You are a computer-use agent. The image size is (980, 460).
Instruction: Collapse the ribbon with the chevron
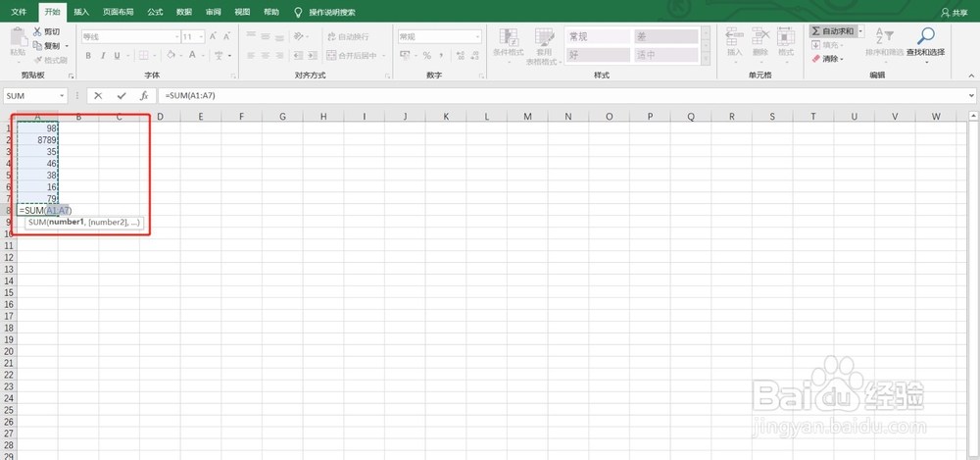(x=971, y=76)
